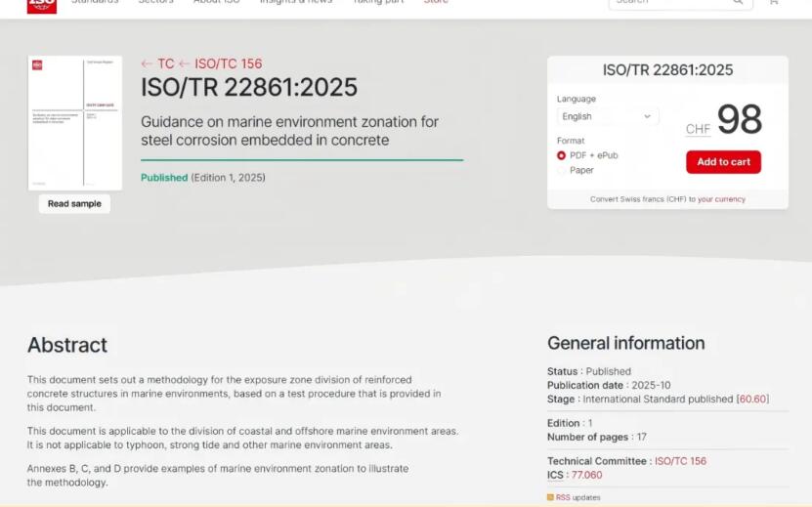812x507 pixels.
Task: Click the RSS updates feed icon
Action: (x=550, y=497)
